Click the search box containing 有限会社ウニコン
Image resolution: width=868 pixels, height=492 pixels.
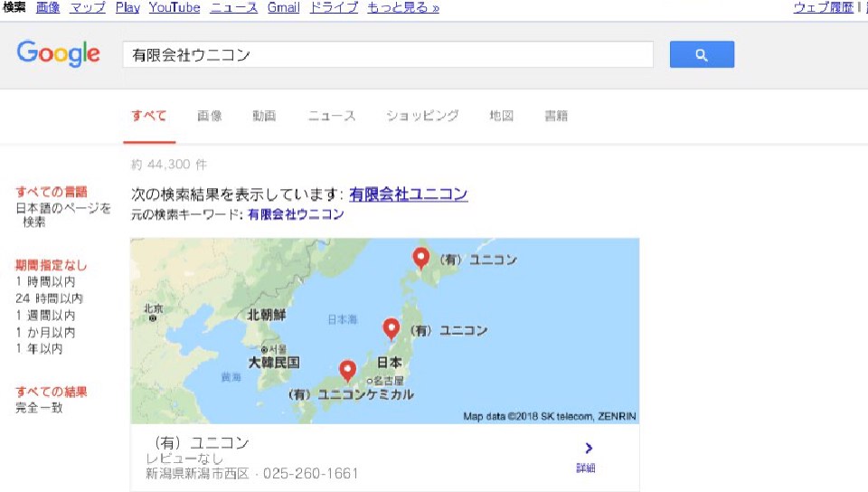click(x=388, y=54)
